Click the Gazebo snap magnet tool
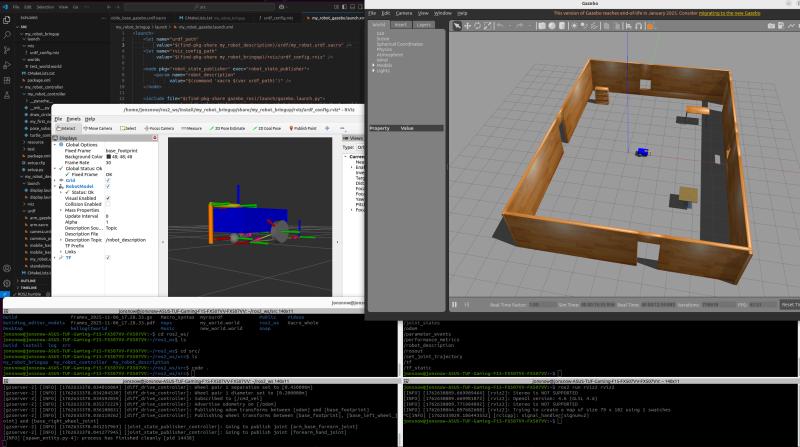 click(638, 26)
